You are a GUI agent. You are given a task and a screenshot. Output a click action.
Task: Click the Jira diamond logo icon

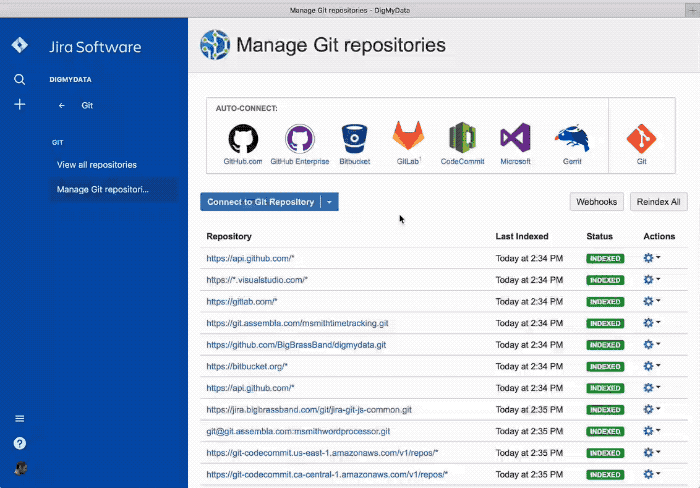20,45
